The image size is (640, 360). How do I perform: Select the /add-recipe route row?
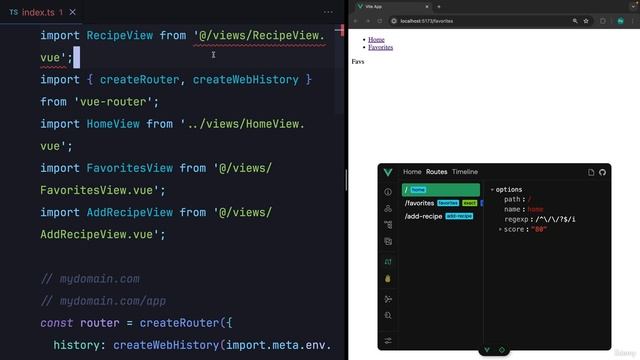point(441,216)
